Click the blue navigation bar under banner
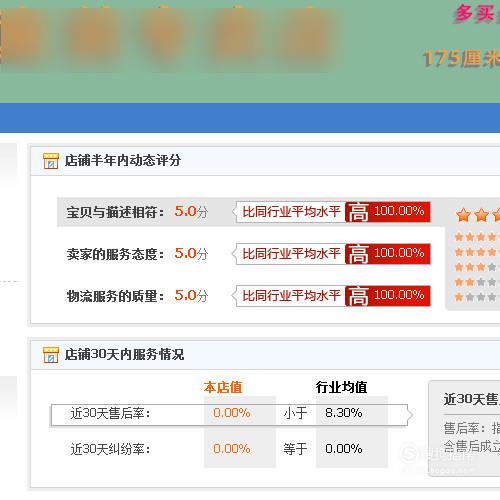The width and height of the screenshot is (500, 500). click(x=250, y=118)
